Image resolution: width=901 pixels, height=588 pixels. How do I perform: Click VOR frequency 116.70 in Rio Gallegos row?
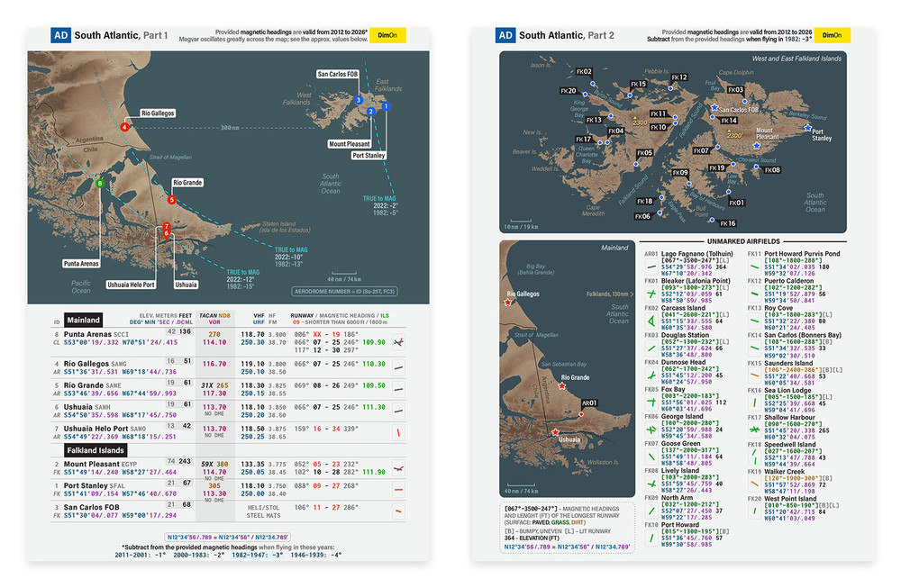[214, 364]
